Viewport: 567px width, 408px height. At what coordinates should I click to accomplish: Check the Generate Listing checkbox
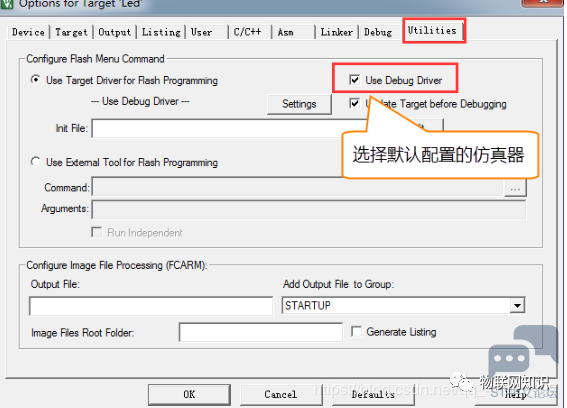point(356,331)
